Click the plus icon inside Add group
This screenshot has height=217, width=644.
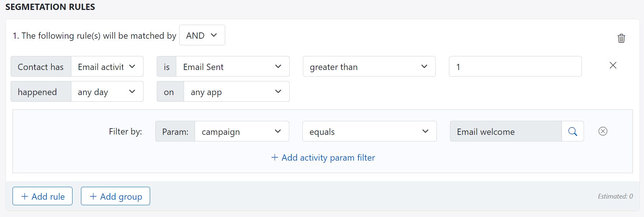(94, 196)
